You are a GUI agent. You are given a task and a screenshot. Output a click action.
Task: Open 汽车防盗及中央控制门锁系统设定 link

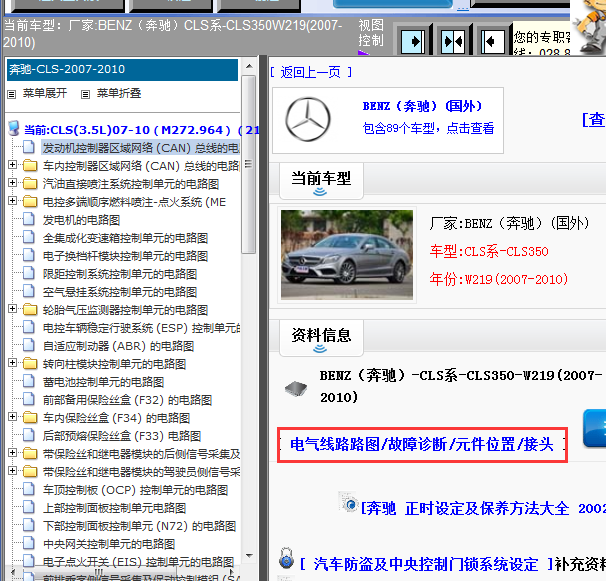click(426, 564)
